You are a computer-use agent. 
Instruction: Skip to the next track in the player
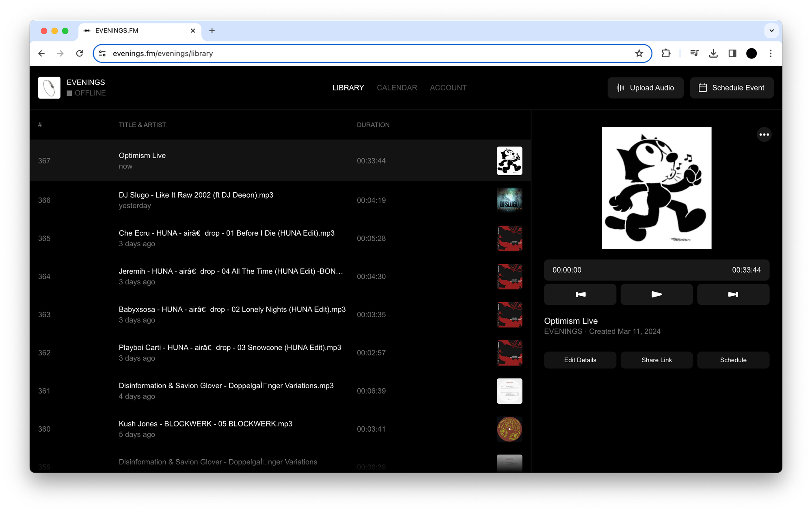[733, 294]
